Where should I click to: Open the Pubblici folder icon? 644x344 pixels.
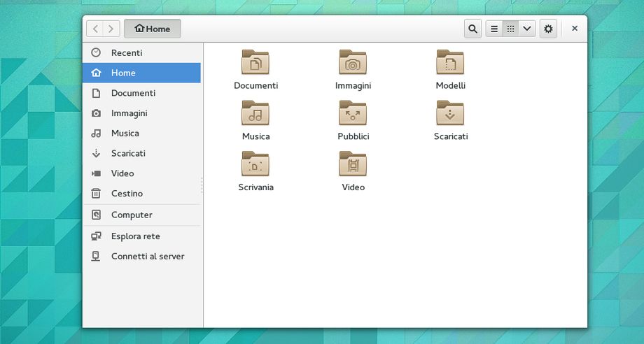(353, 113)
